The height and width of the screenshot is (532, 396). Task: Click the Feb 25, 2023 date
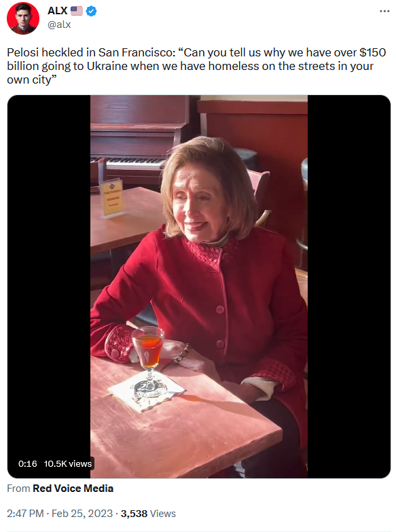point(82,514)
